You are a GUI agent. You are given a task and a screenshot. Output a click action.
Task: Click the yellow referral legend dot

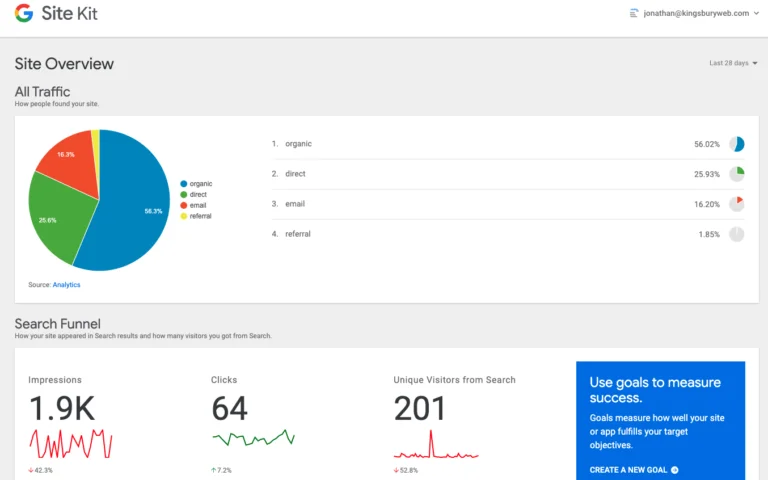184,216
